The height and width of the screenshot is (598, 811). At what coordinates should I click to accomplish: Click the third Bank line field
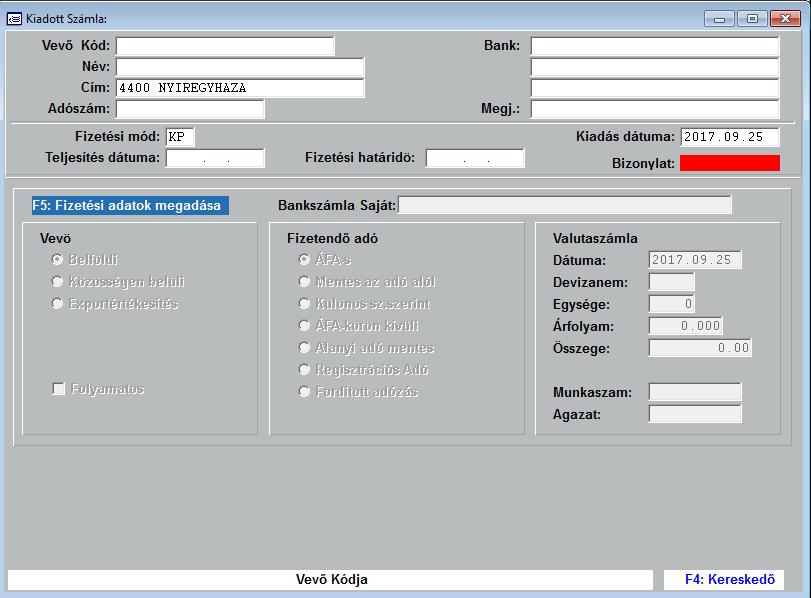pyautogui.click(x=655, y=88)
